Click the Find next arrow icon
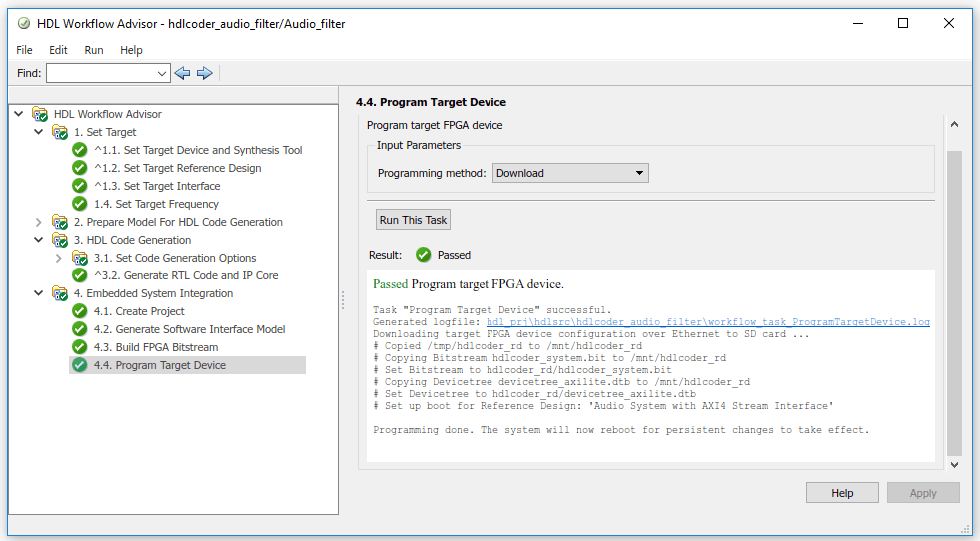980x541 pixels. [205, 73]
